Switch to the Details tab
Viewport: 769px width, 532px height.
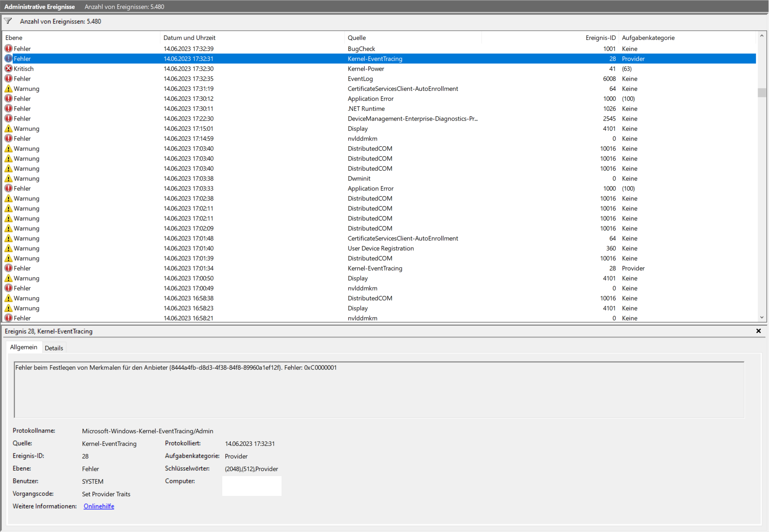tap(54, 348)
